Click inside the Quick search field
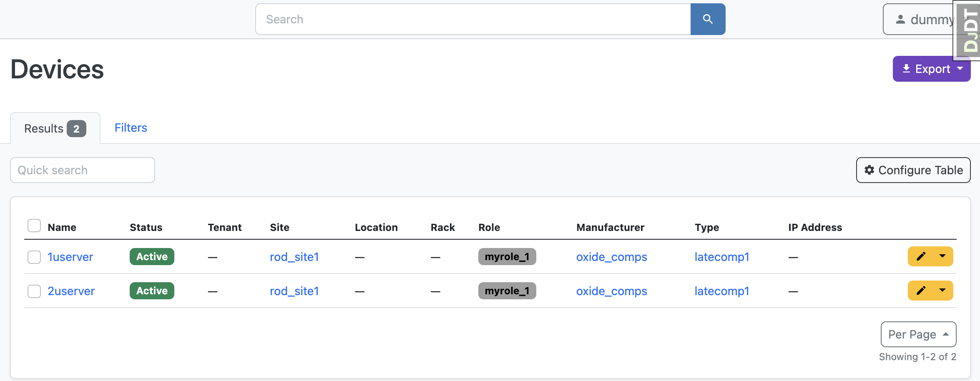Viewport: 980px width, 381px height. pos(82,170)
